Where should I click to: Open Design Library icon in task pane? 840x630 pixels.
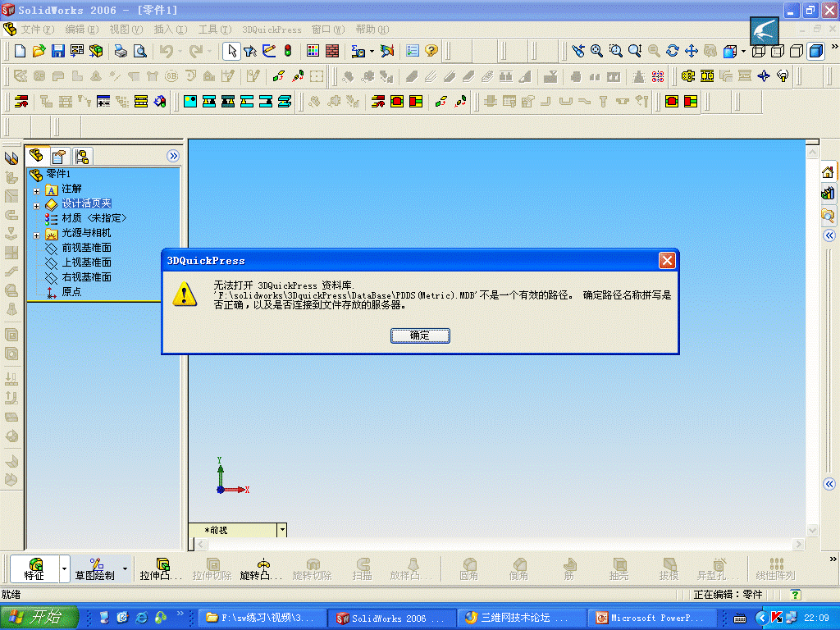[829, 193]
